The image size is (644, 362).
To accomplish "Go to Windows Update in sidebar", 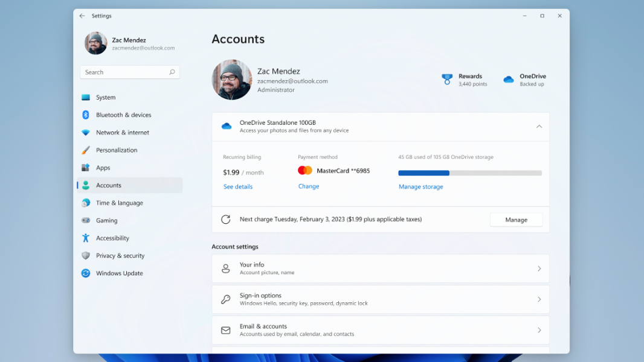I will [119, 273].
